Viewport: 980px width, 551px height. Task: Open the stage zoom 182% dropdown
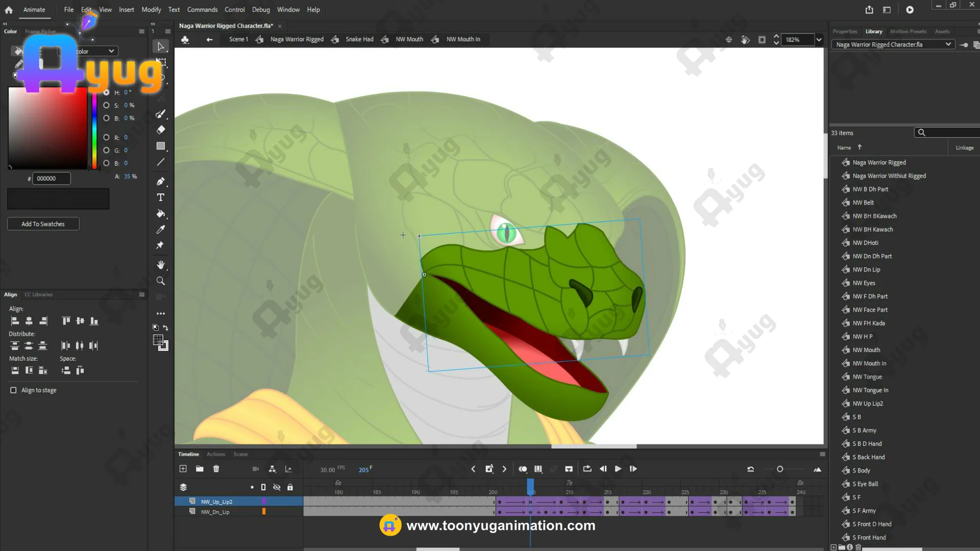click(819, 40)
